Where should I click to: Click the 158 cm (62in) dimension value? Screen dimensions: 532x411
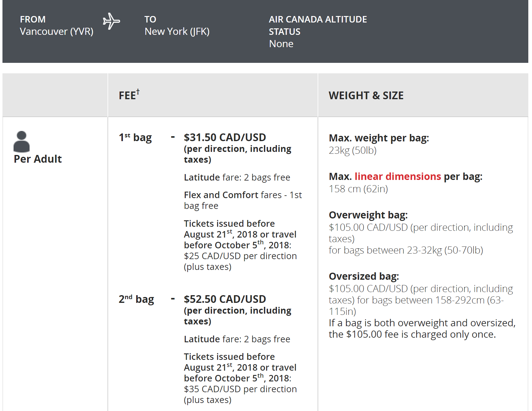tap(358, 189)
